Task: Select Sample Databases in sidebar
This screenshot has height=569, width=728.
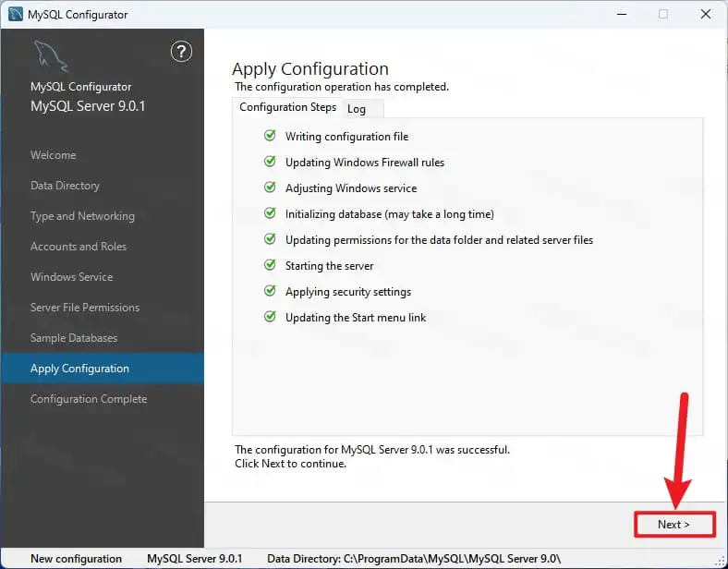Action: point(74,338)
